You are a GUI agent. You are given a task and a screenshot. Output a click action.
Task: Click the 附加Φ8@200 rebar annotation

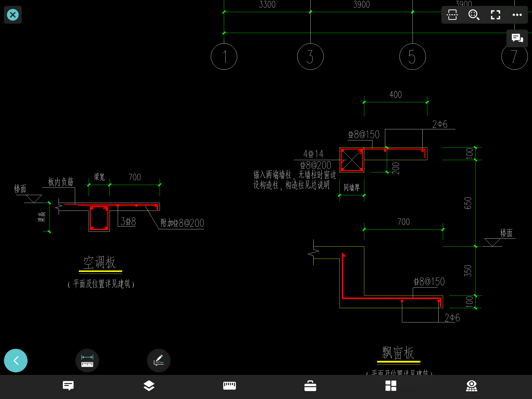pos(182,223)
